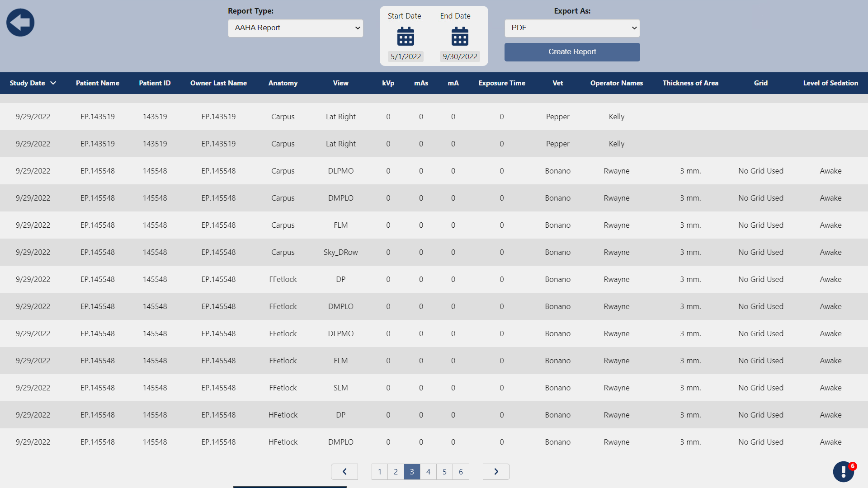This screenshot has width=868, height=488.
Task: Select the HFetlock DMPLO view cell
Action: 341,442
